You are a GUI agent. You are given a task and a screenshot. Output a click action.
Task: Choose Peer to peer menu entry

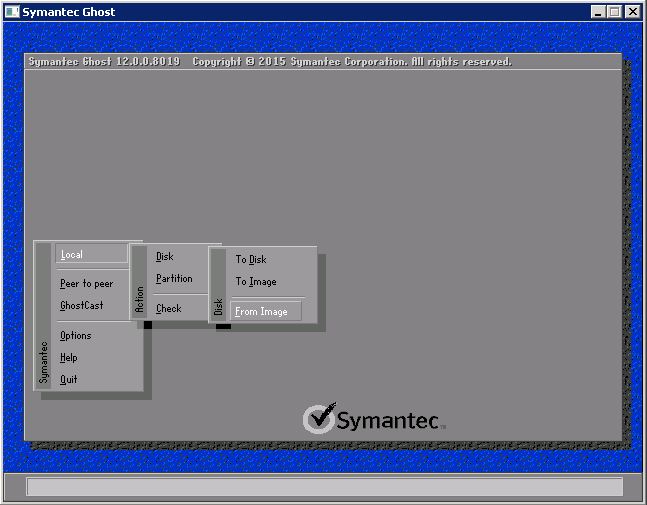pos(86,283)
